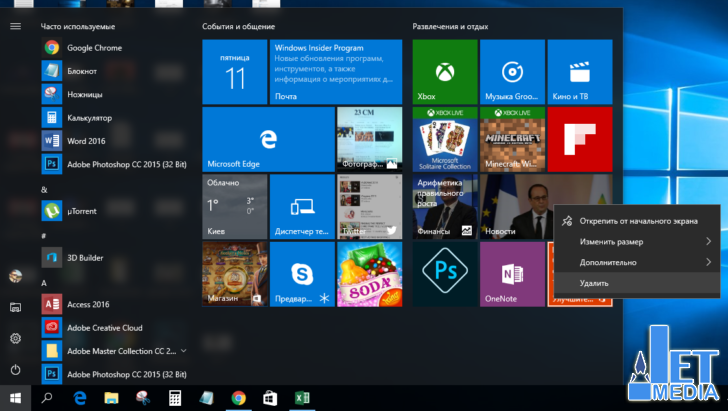Open the Почта Windows Insider Program tile
This screenshot has height=411, width=728.
click(x=336, y=72)
